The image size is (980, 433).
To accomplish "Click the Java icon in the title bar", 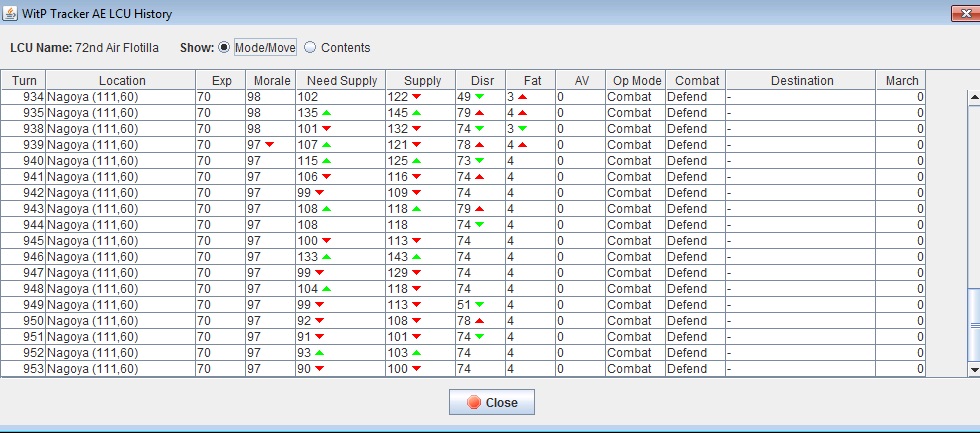I will pos(10,13).
